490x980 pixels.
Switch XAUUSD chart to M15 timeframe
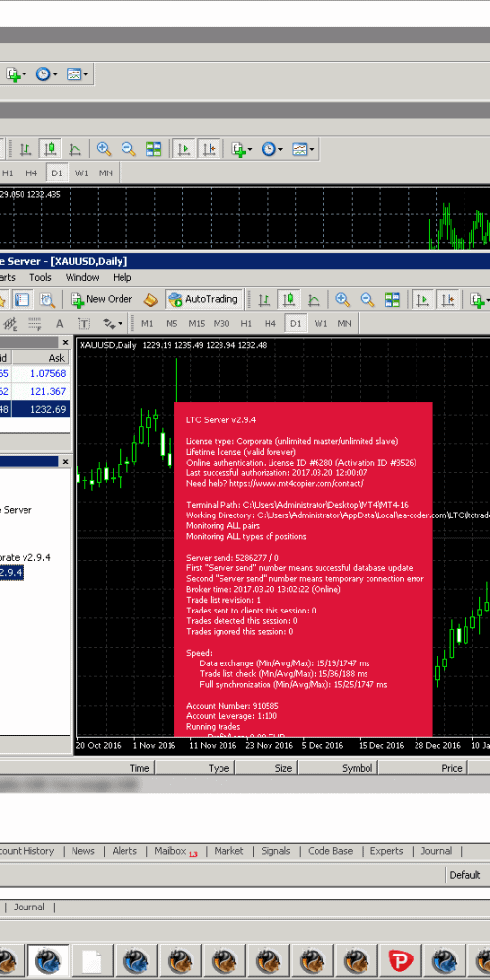click(197, 323)
